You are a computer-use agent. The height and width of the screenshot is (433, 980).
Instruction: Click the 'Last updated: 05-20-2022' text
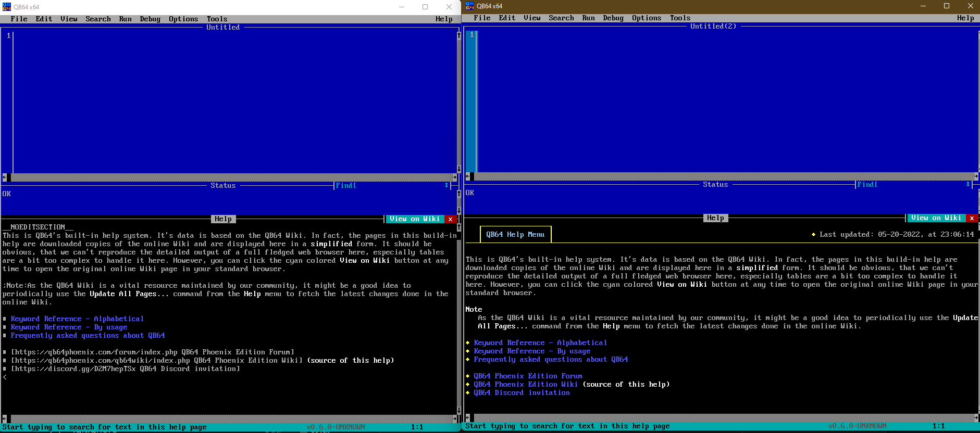tap(897, 235)
